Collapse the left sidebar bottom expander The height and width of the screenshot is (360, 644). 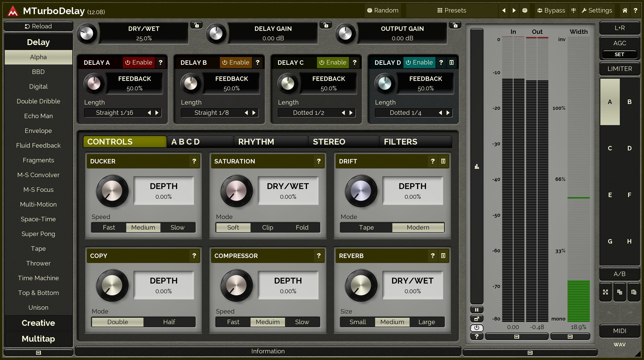tap(38, 352)
